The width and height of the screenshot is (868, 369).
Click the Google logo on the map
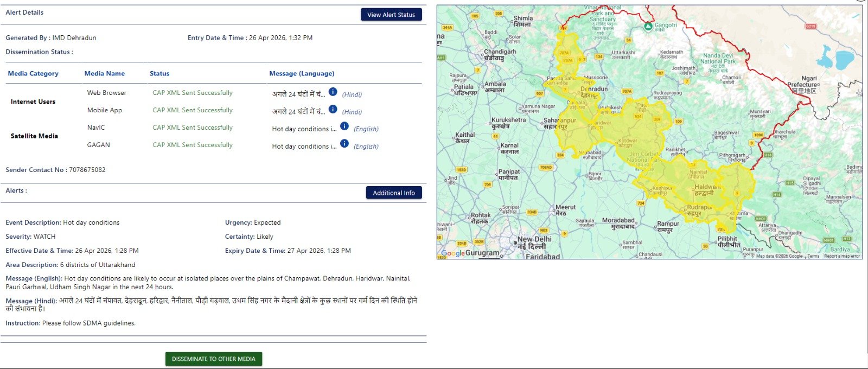pos(452,253)
